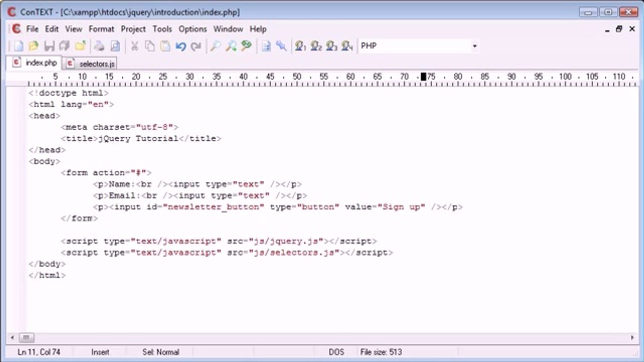
Task: Click the Find next icon
Action: click(x=231, y=46)
